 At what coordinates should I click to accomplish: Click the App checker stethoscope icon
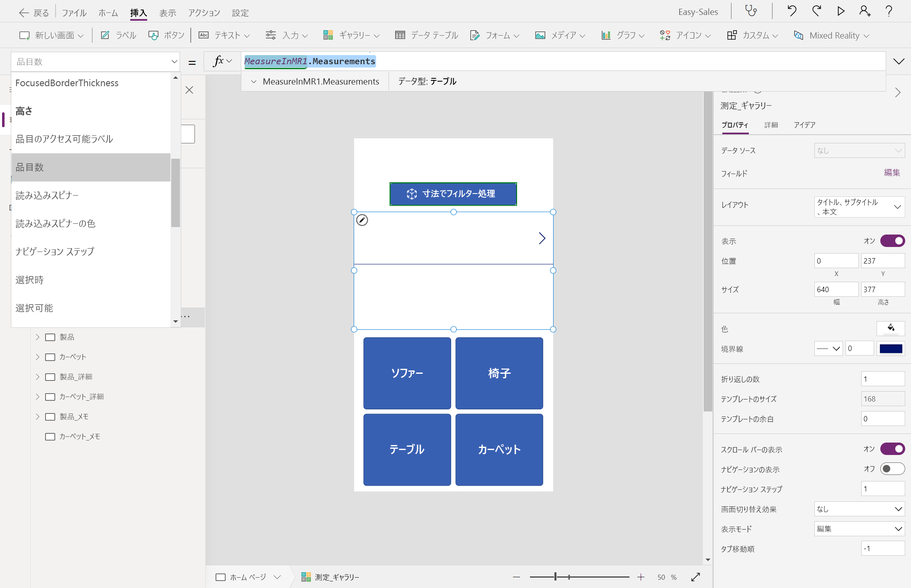(x=751, y=11)
